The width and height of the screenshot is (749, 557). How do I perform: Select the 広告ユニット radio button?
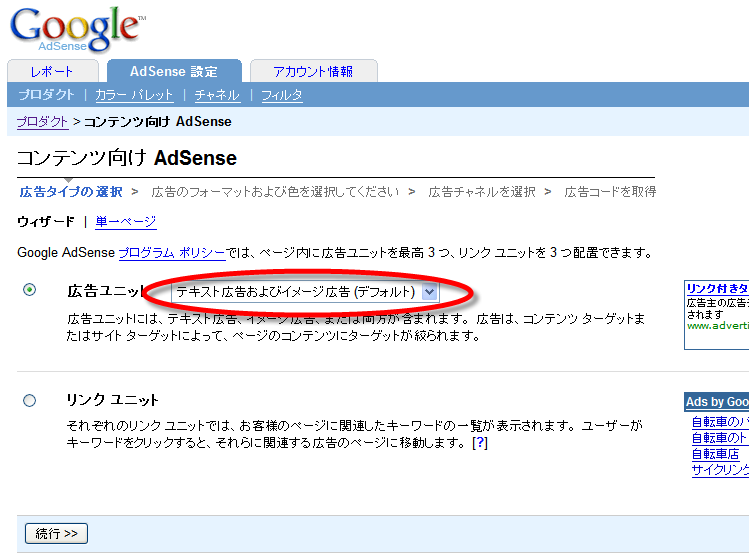pos(30,289)
